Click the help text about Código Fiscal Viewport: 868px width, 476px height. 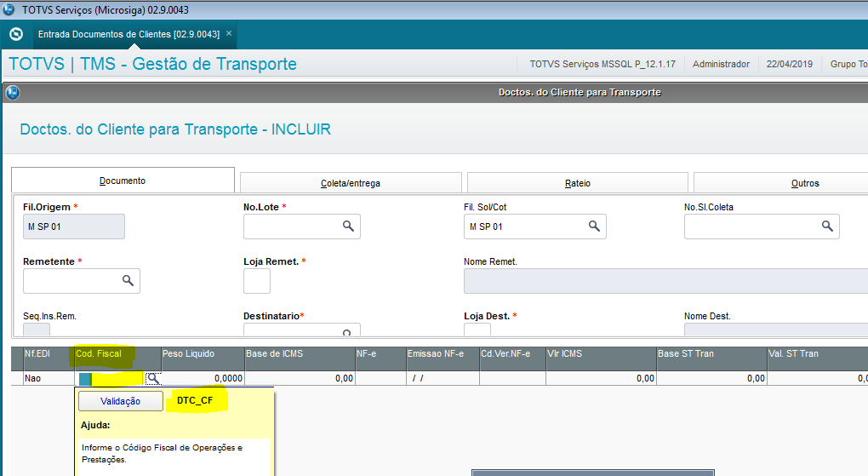(x=163, y=453)
